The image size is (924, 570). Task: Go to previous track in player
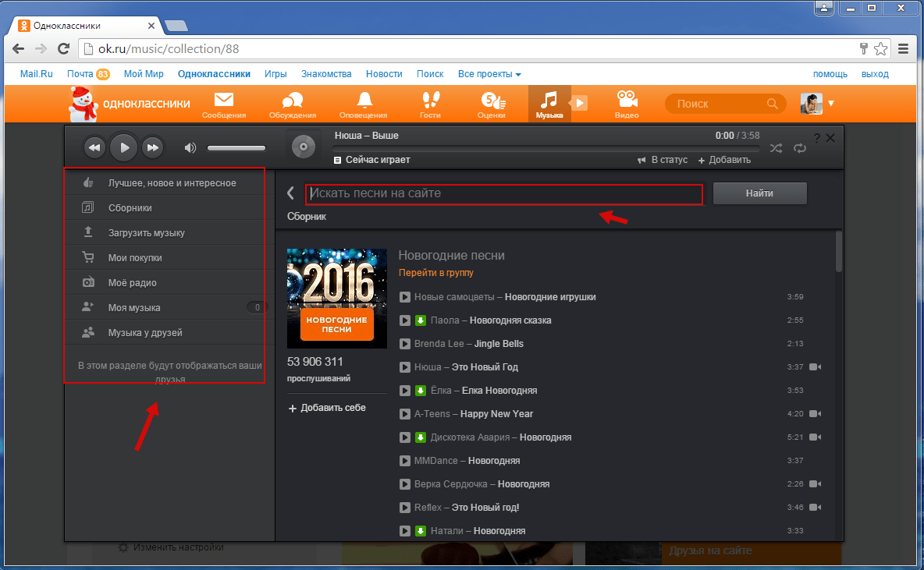pos(94,147)
